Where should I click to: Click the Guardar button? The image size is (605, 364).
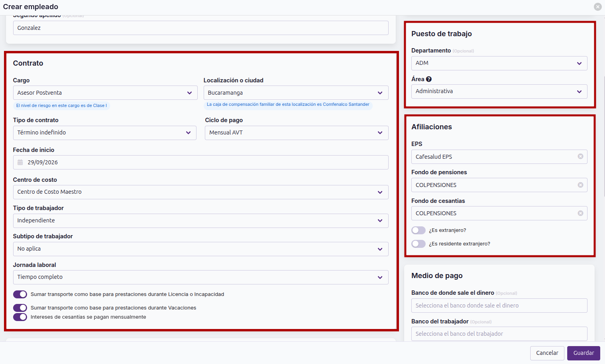click(584, 353)
